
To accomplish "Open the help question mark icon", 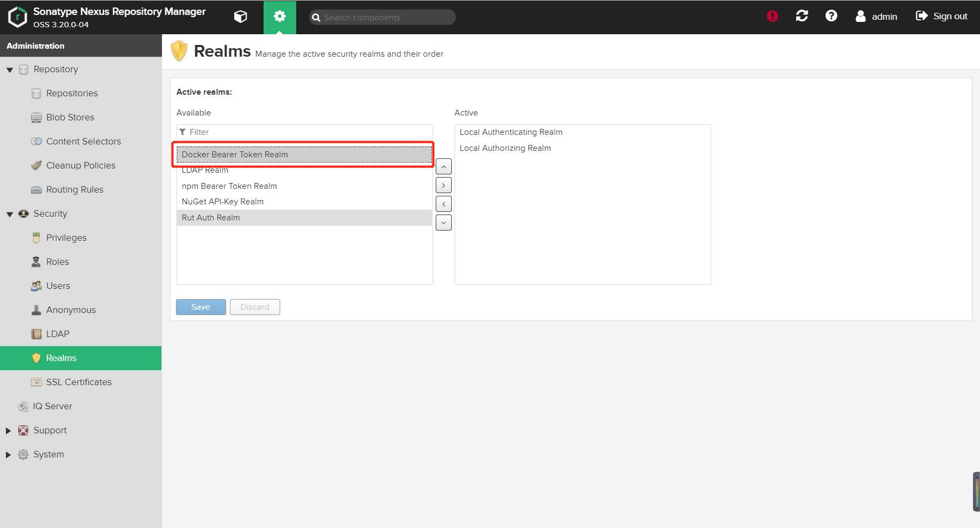I will pos(831,16).
